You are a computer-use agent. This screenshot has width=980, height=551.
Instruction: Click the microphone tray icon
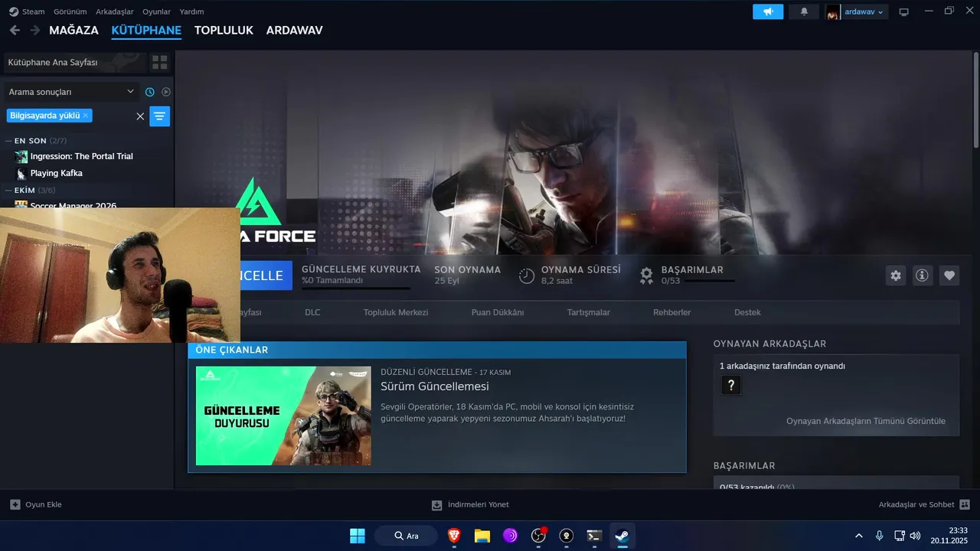tap(880, 536)
